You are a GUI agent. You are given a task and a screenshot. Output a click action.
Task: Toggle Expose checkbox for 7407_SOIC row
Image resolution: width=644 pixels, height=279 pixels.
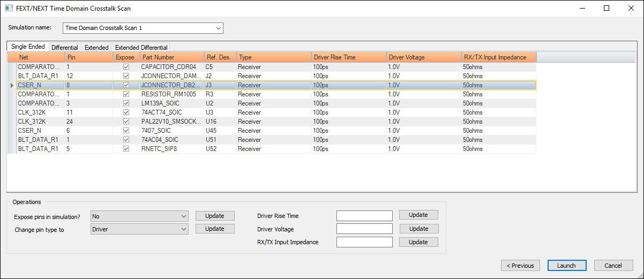(x=126, y=131)
